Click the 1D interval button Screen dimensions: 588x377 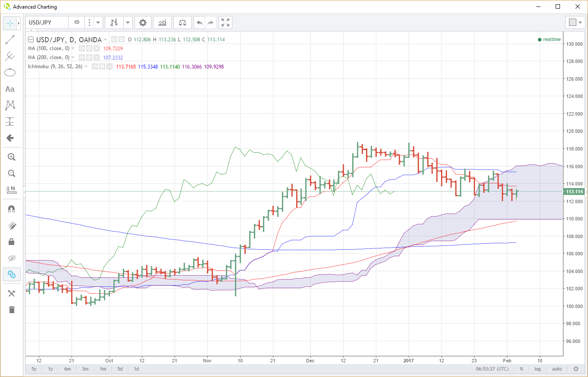coord(76,22)
